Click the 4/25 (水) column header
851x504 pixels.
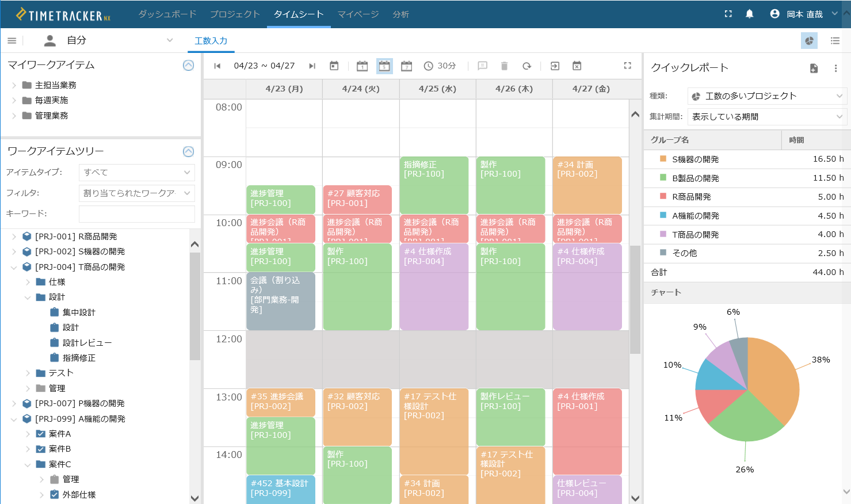437,89
